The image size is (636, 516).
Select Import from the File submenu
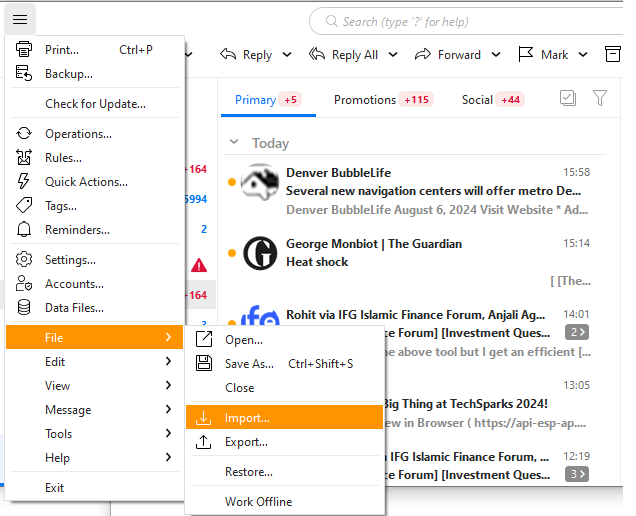tap(247, 418)
